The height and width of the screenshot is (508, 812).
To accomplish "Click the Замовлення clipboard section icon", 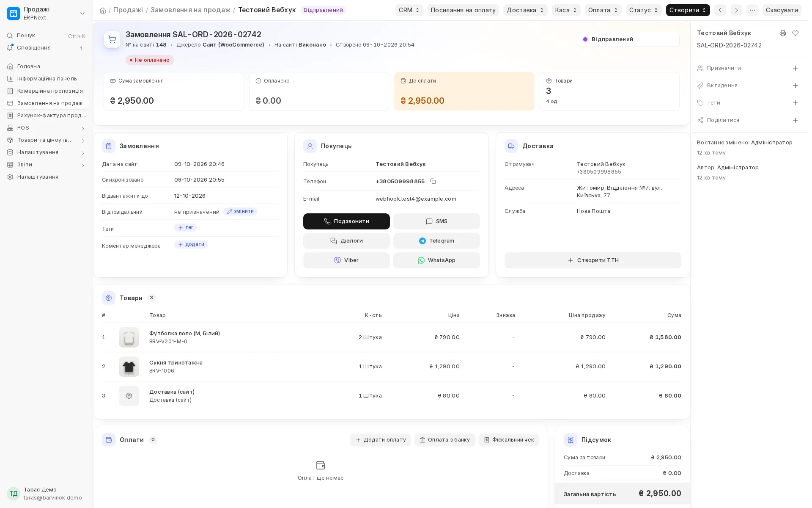I will tap(109, 146).
